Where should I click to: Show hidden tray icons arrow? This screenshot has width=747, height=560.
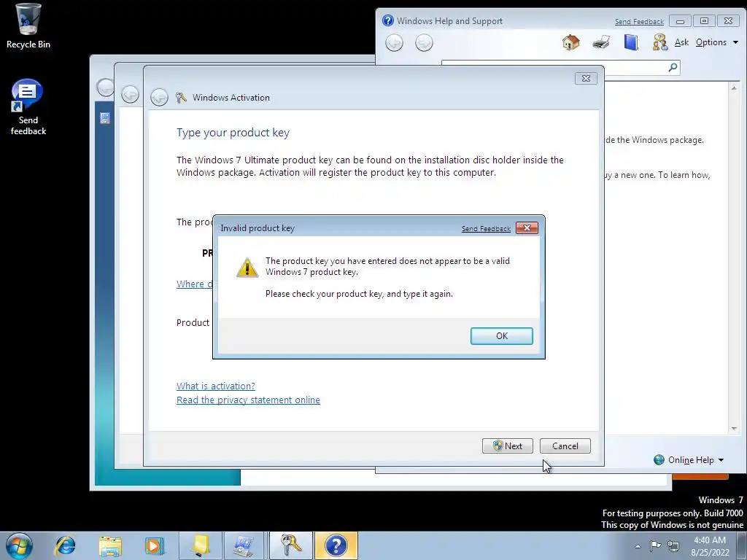(638, 546)
